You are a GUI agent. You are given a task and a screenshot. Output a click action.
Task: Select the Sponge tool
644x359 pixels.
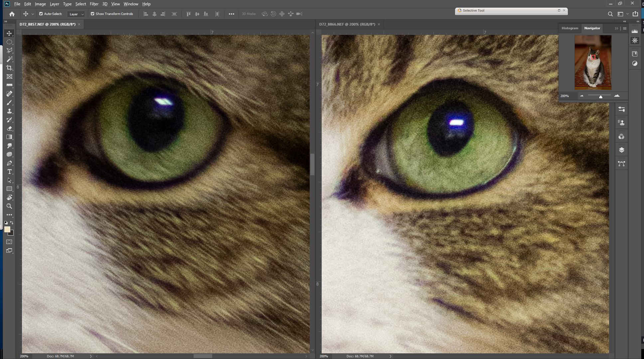point(9,154)
